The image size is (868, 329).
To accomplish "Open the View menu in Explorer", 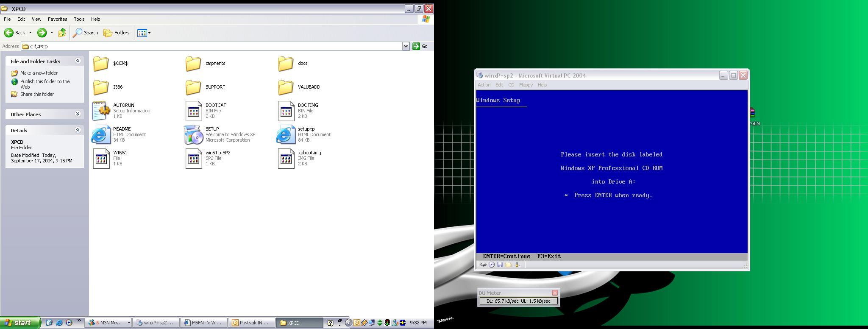I will [x=36, y=19].
